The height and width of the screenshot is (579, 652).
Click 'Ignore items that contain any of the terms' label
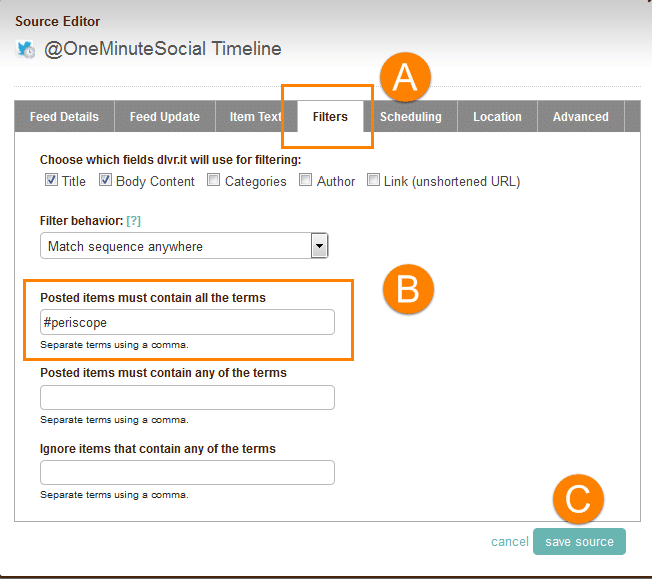[x=158, y=449]
